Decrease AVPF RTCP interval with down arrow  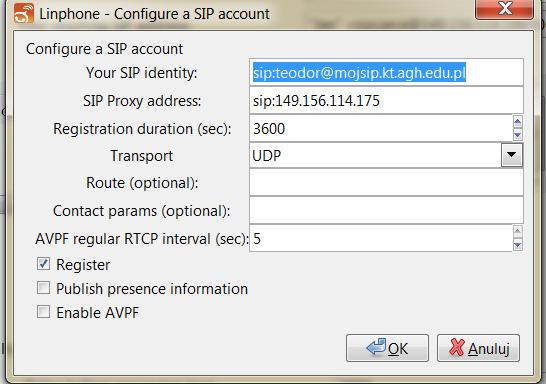click(517, 245)
